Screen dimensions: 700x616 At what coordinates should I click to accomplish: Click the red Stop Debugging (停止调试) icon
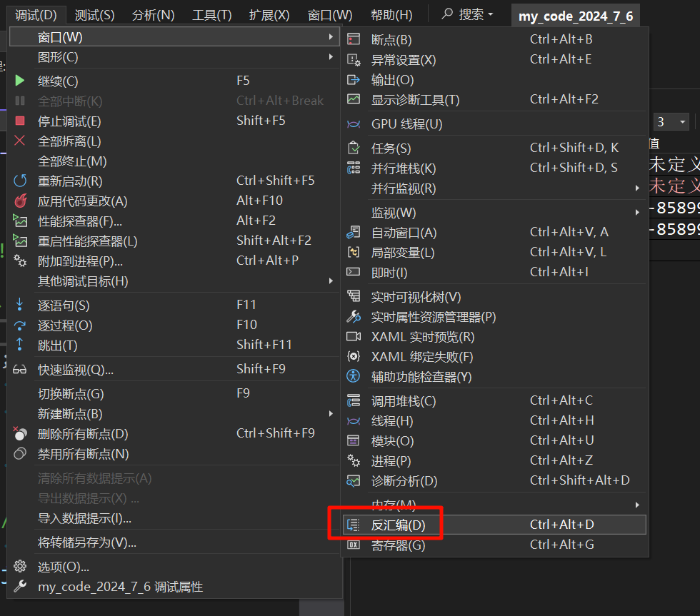pos(20,121)
